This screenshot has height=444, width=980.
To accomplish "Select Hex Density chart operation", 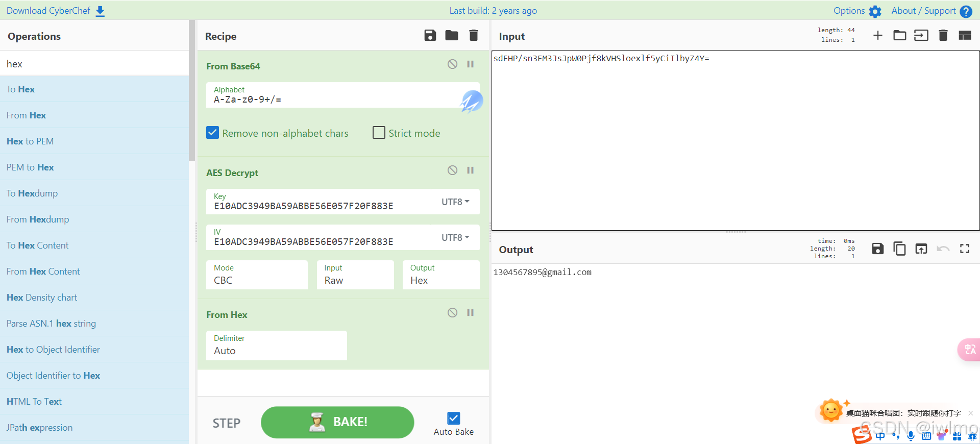I will click(x=94, y=298).
